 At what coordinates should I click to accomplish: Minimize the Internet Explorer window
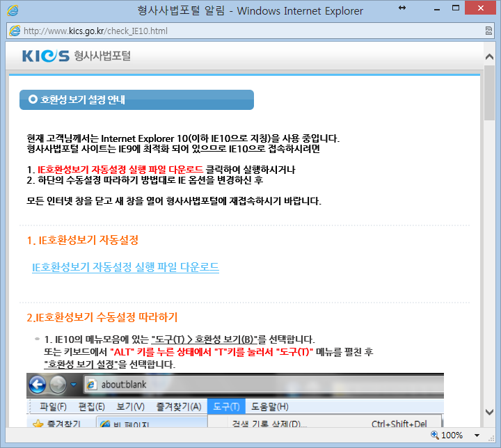coord(437,9)
